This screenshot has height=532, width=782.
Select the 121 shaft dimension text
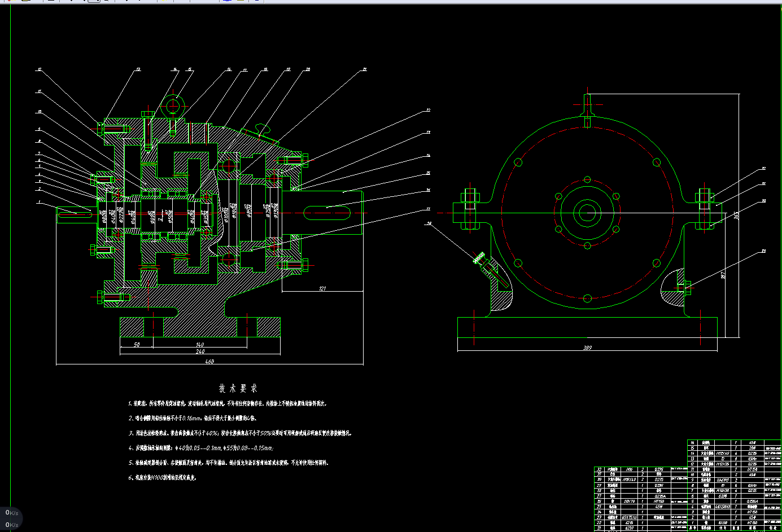(x=322, y=289)
